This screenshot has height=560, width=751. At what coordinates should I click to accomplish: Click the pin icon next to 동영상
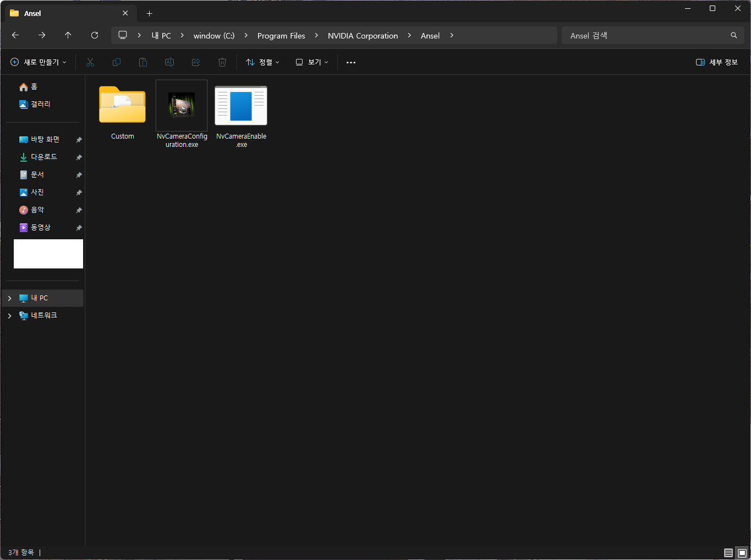click(x=79, y=228)
